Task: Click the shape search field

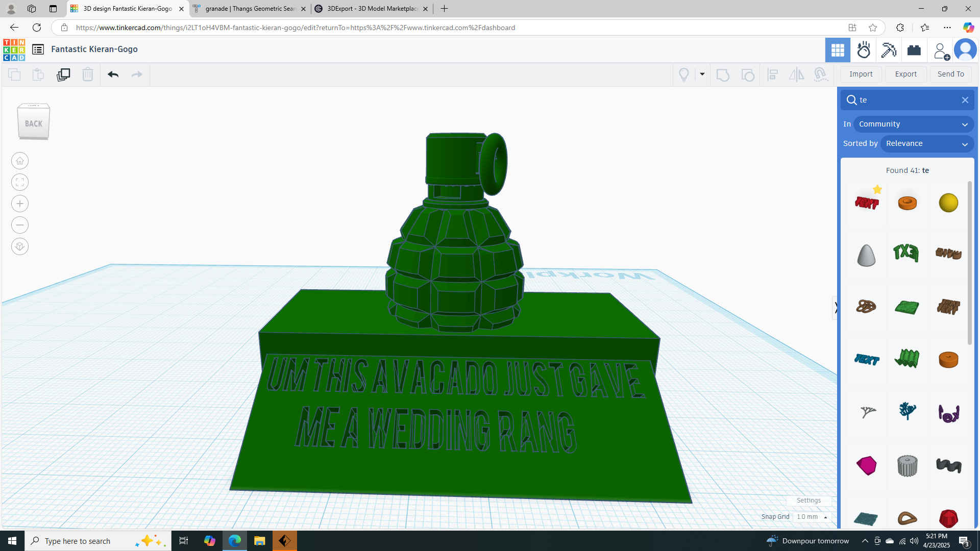Action: [x=907, y=100]
